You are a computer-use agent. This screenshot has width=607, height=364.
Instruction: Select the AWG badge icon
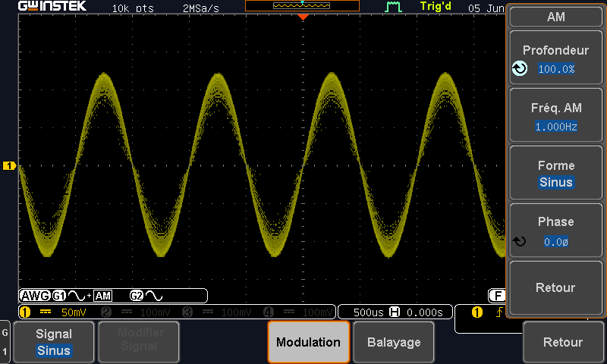[35, 296]
